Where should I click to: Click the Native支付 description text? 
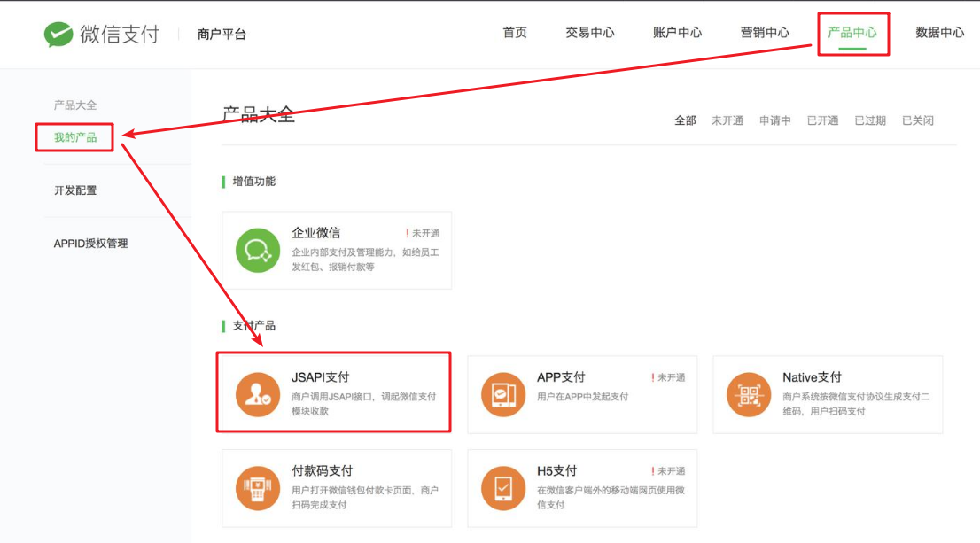(856, 404)
